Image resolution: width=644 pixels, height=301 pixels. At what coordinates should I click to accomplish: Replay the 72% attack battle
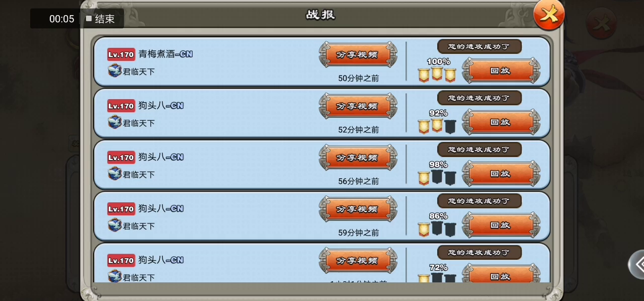pos(501,276)
